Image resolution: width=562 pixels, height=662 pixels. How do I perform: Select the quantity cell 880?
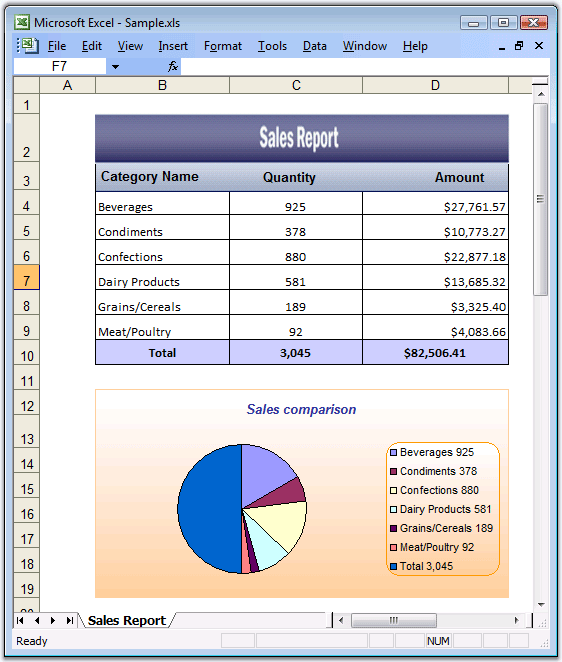pyautogui.click(x=296, y=253)
